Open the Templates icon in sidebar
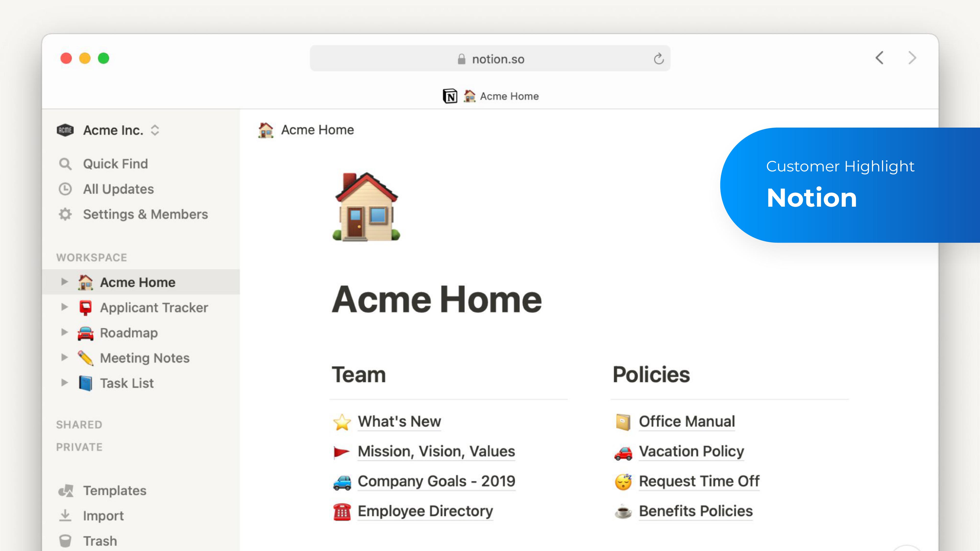This screenshot has width=980, height=551. click(67, 490)
